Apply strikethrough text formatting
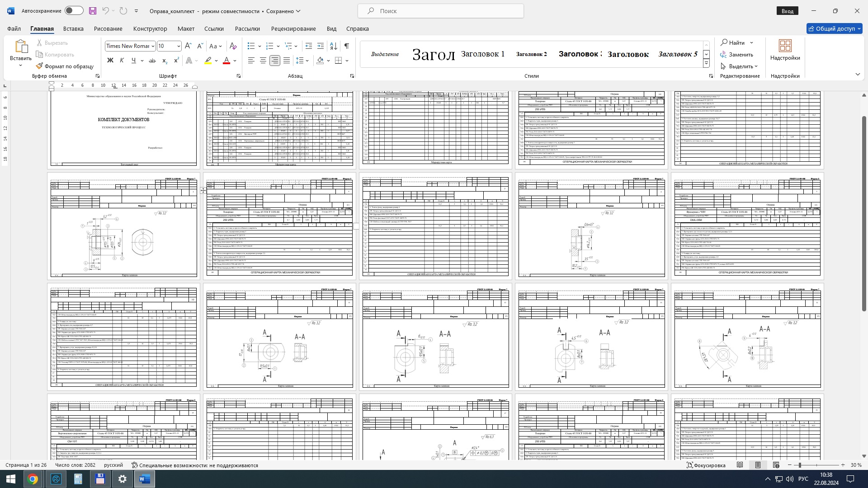 point(152,61)
